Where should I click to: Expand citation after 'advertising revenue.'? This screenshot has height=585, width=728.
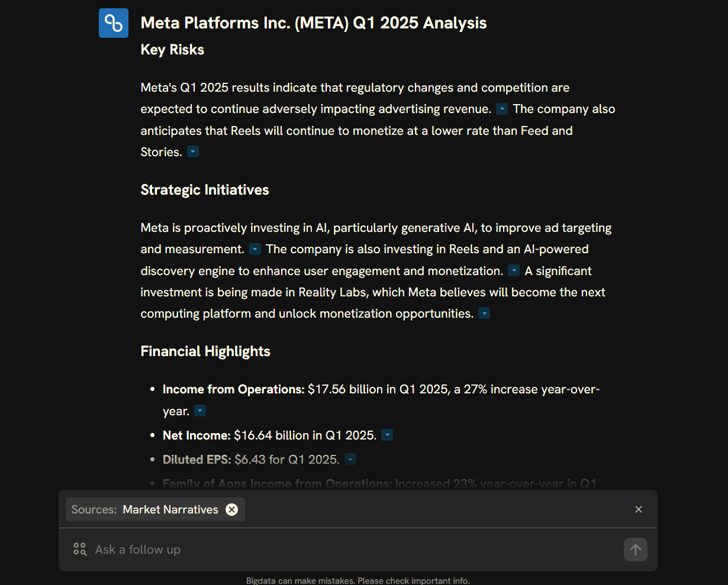(502, 109)
